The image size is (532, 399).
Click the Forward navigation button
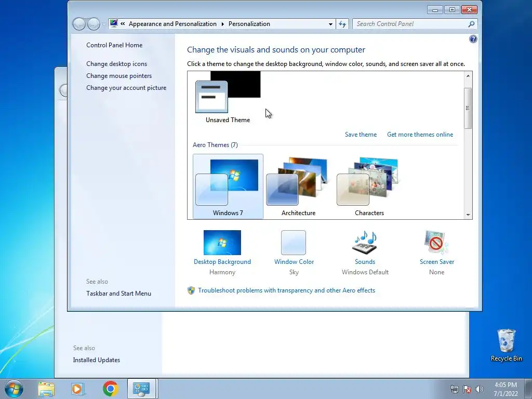point(94,24)
